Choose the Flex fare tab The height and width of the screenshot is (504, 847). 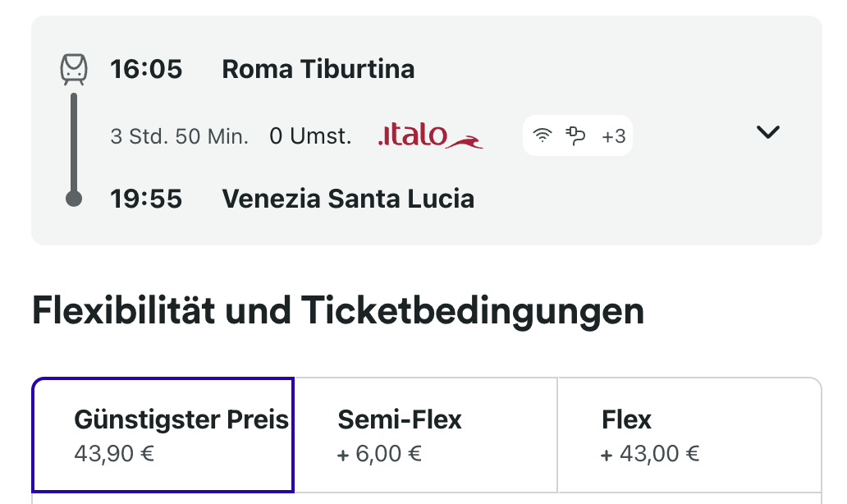pos(689,434)
